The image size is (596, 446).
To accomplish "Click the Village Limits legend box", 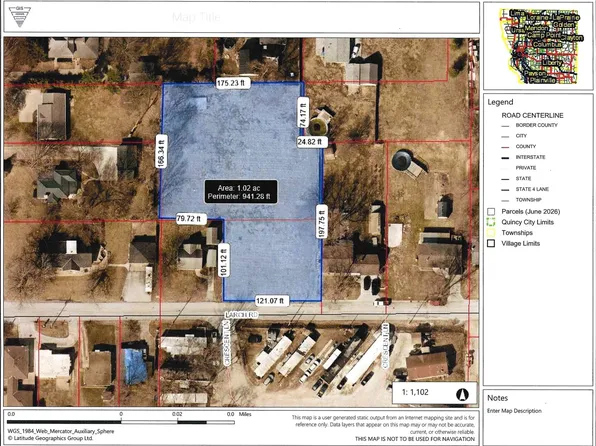I will pyautogui.click(x=491, y=243).
